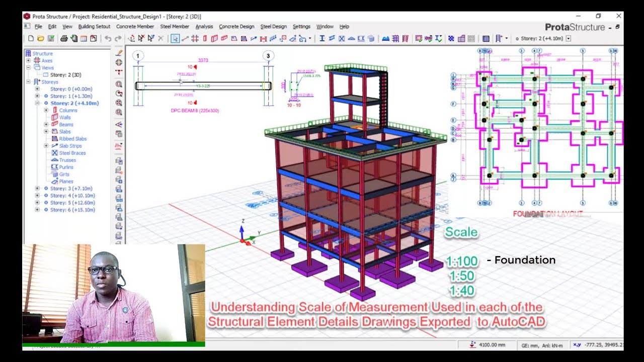
Task: Expand the Beams tree node
Action: click(x=46, y=124)
